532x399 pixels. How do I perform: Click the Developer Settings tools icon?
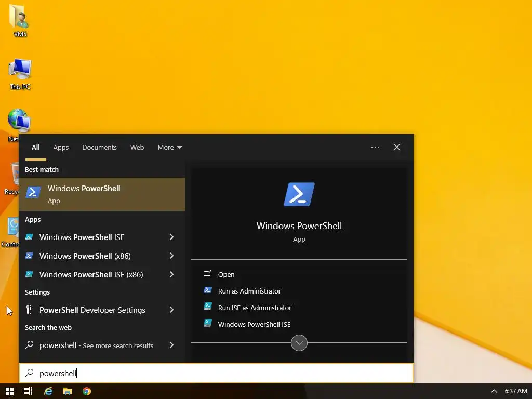(x=29, y=310)
